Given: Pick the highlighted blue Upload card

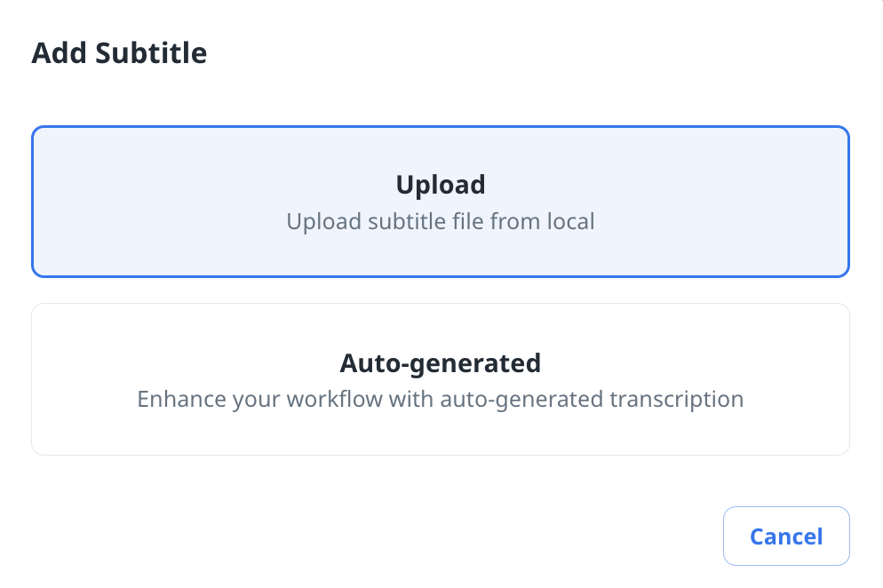Looking at the screenshot, I should pyautogui.click(x=441, y=202).
